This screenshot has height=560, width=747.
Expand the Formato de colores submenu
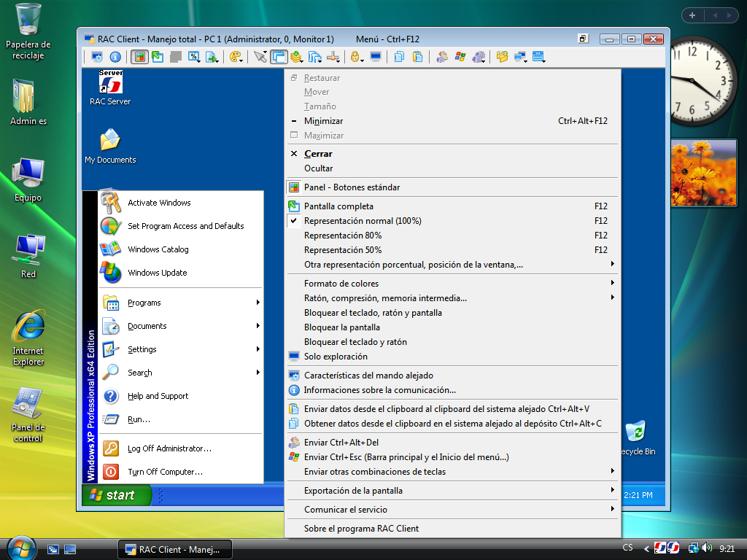pyautogui.click(x=452, y=284)
